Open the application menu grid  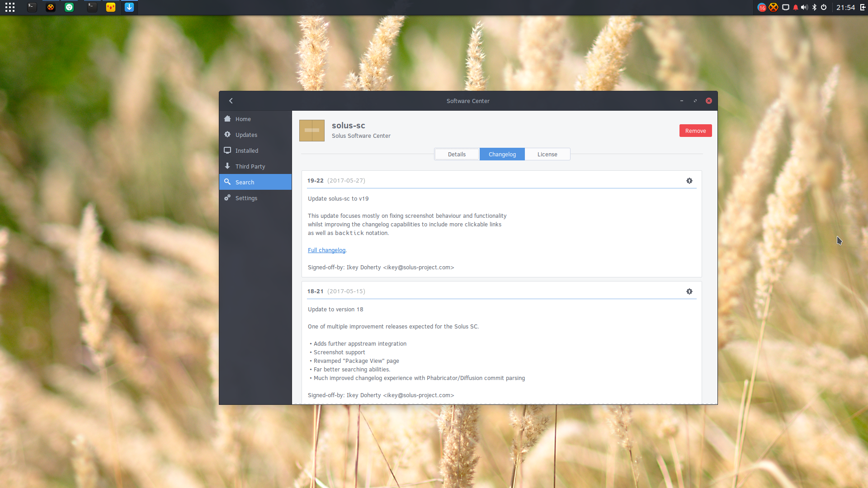tap(10, 7)
